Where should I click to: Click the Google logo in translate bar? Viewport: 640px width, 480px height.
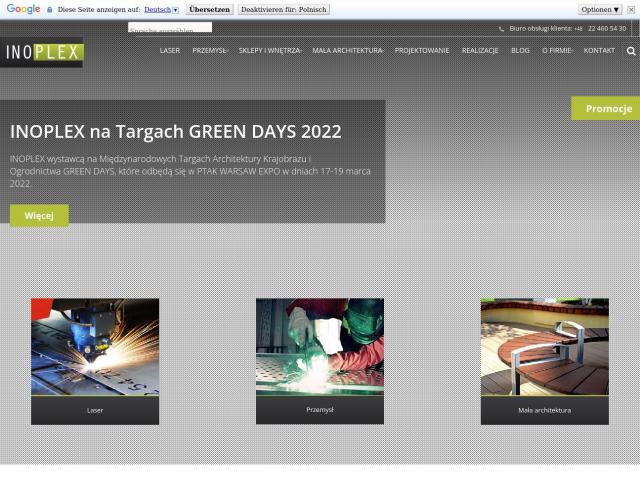[x=23, y=9]
